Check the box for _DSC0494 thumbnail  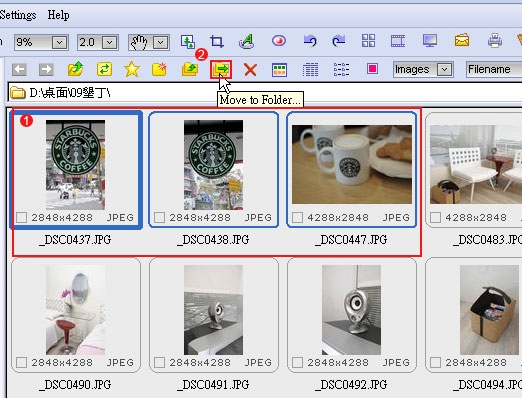pyautogui.click(x=435, y=362)
